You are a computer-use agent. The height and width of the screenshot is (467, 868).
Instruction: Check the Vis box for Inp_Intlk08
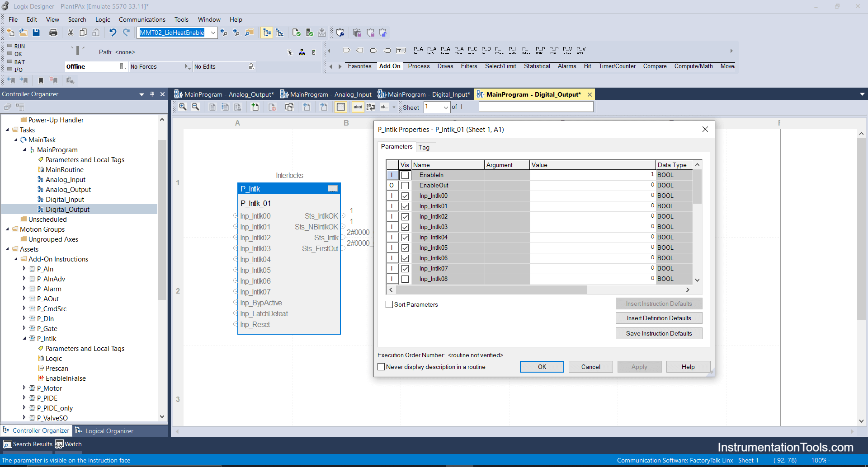click(405, 279)
